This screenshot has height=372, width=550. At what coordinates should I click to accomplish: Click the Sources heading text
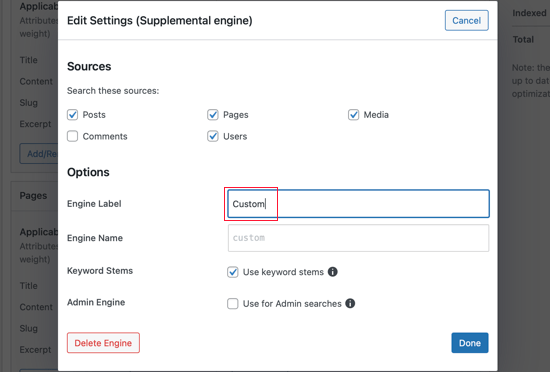pos(89,66)
